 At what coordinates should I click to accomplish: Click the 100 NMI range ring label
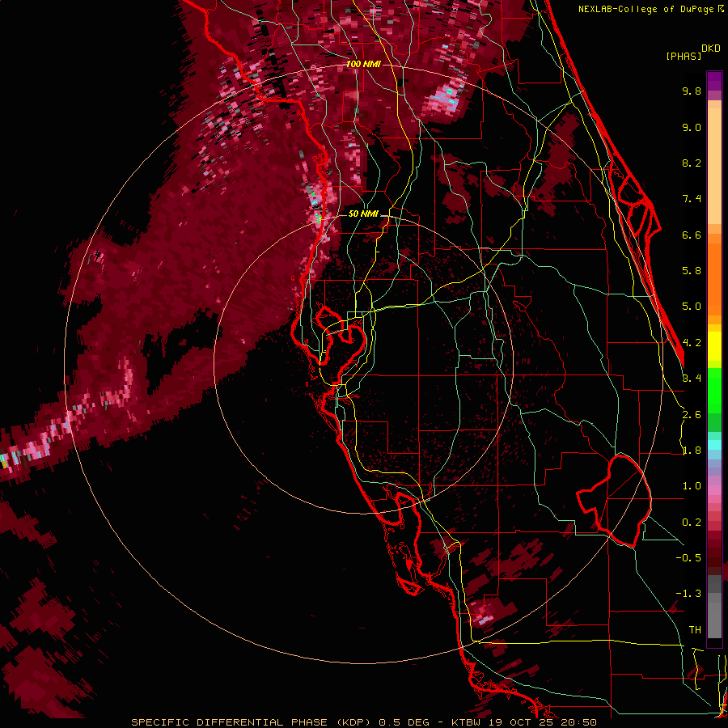[x=363, y=64]
